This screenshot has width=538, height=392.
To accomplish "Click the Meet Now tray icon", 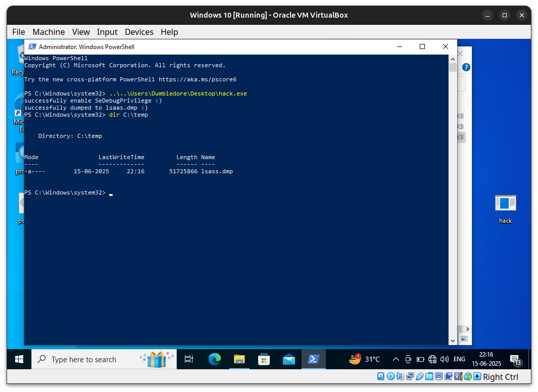I will (x=408, y=359).
